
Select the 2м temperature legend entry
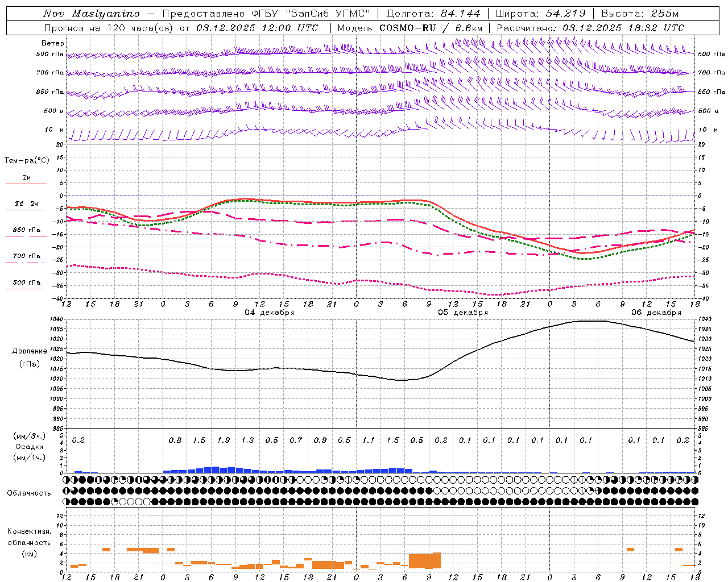coord(27,177)
